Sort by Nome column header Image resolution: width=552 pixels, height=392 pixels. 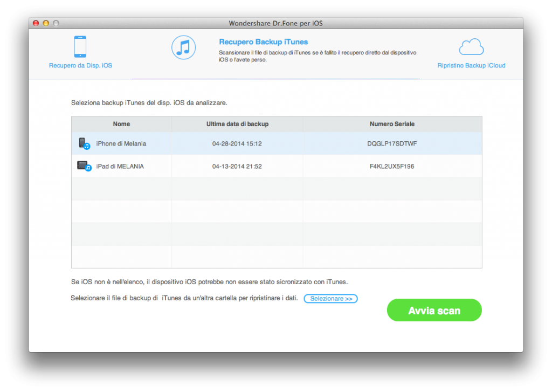point(121,124)
